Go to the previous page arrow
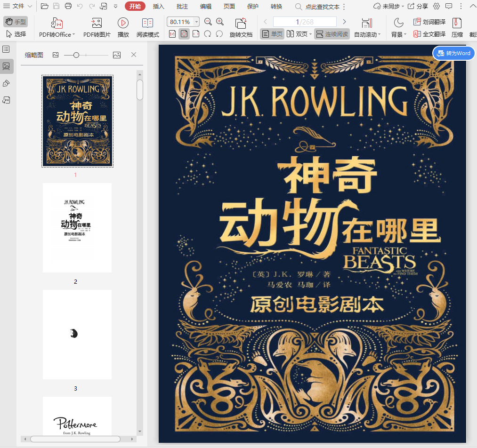Image resolution: width=477 pixels, height=448 pixels. point(265,22)
